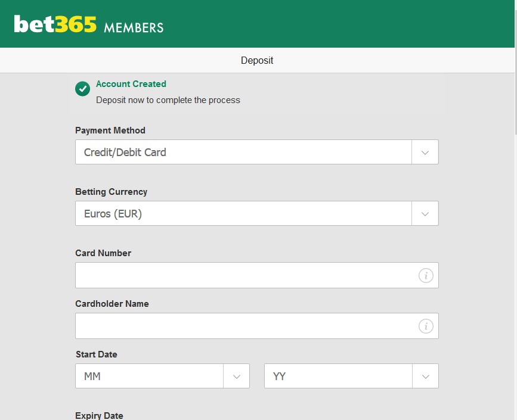Open the Start Date month arrow
Image resolution: width=517 pixels, height=420 pixels.
tap(236, 376)
